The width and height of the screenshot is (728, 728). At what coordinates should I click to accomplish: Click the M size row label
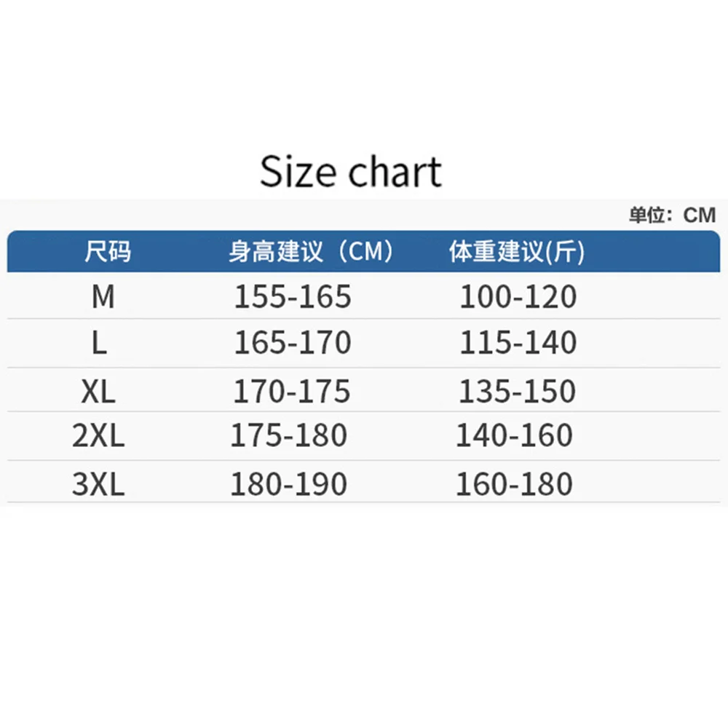click(x=103, y=296)
